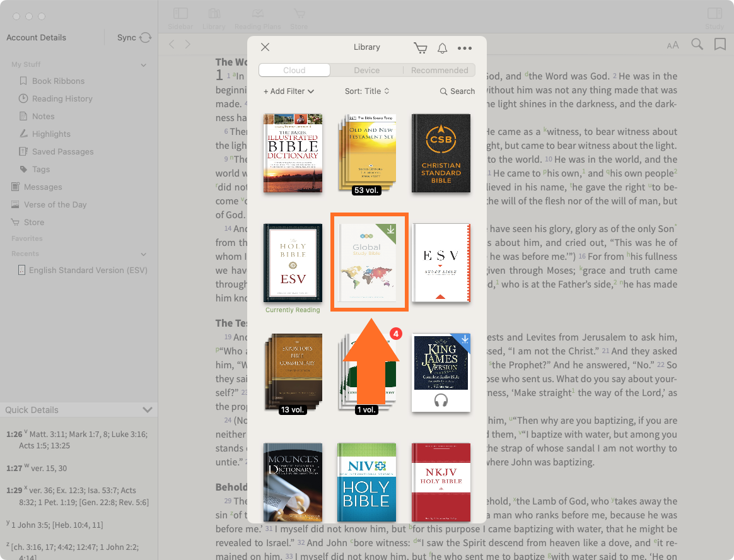734x560 pixels.
Task: Open Store in the sidebar
Action: point(28,223)
